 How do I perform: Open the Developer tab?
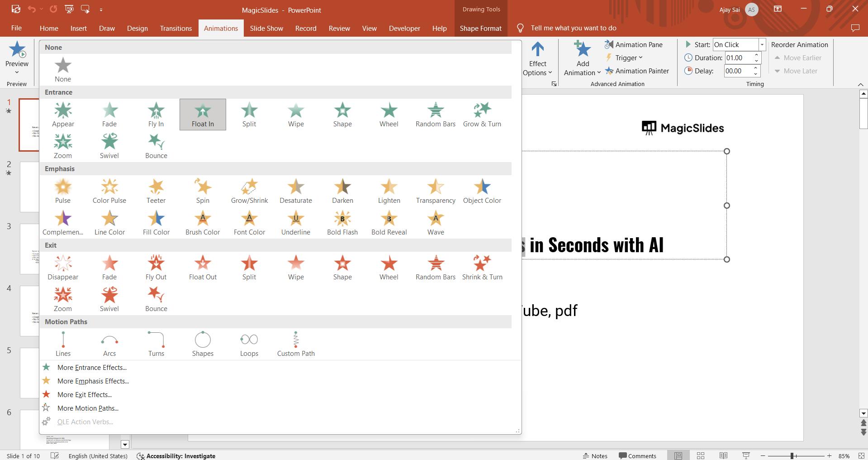404,28
